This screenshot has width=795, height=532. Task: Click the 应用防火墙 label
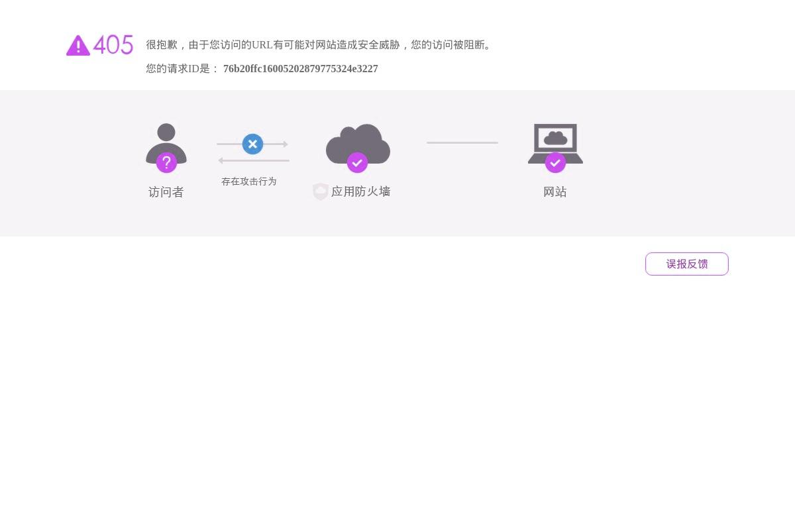pos(361,191)
